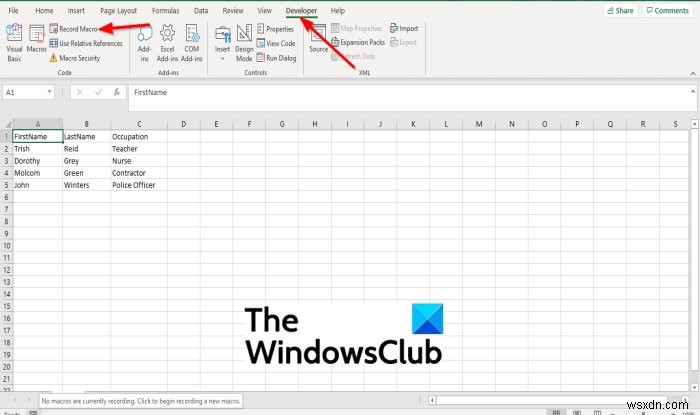Select cell containing Contractor
This screenshot has height=415, width=700.
tap(139, 173)
